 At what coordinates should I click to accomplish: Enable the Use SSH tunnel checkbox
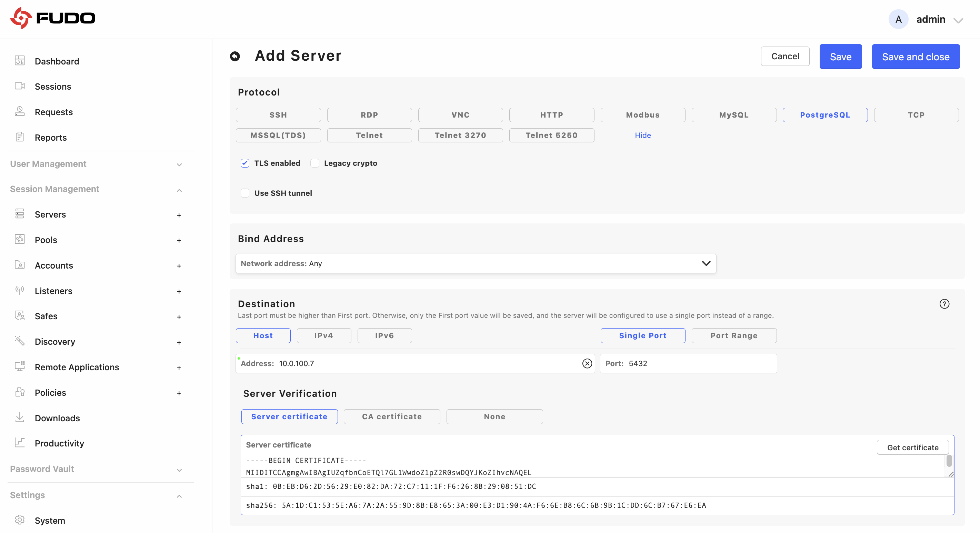(245, 193)
